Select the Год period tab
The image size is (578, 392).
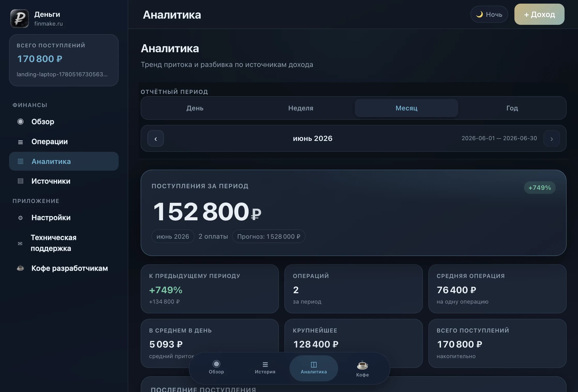[512, 108]
